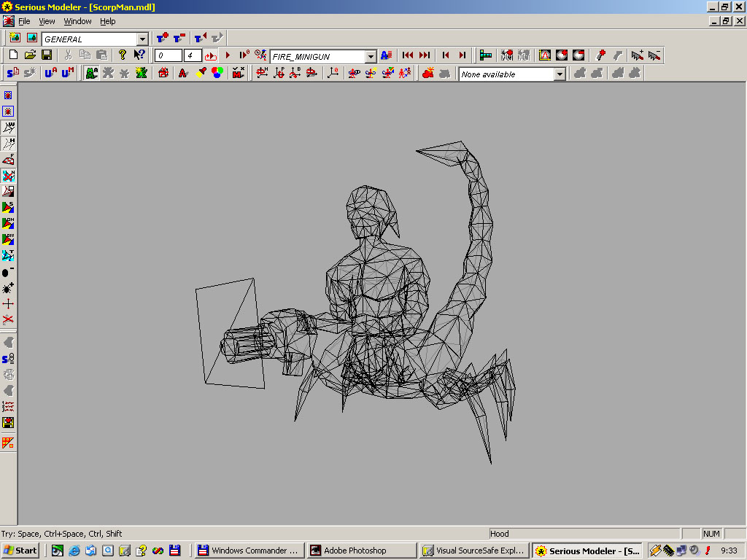Toggle the first wireframe W button in sidebar
The width and height of the screenshot is (747, 560).
point(8,127)
